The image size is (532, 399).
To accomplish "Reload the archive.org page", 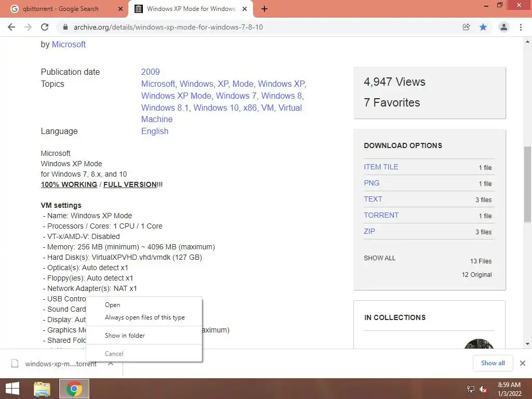I will [x=45, y=27].
